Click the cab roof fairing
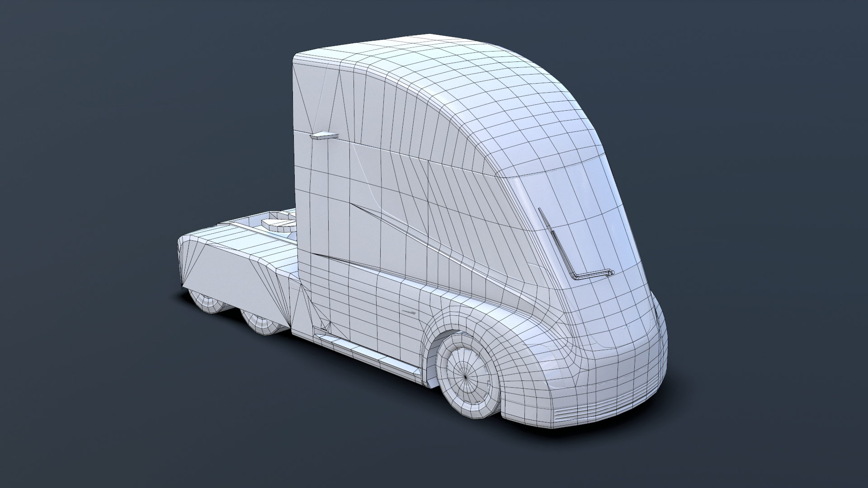Screen dimensions: 868x488 click(429, 68)
